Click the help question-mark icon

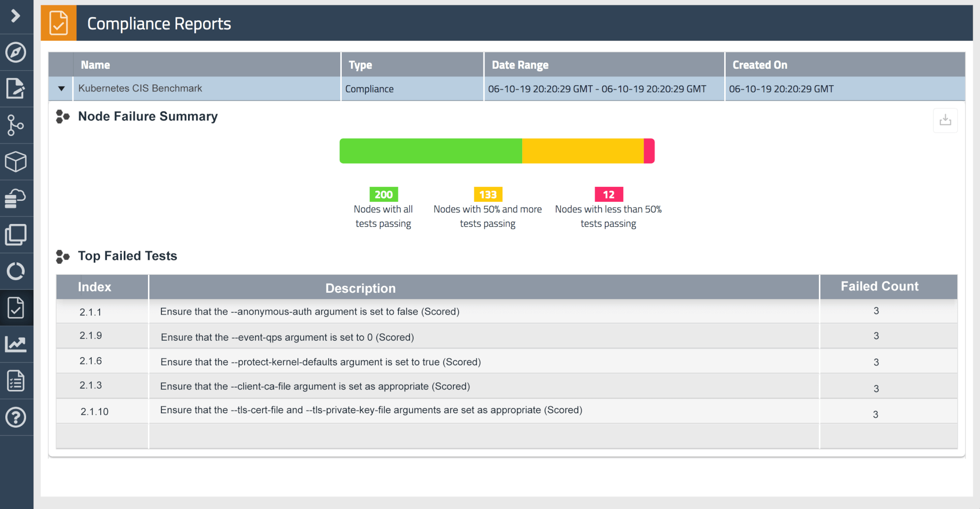click(16, 417)
